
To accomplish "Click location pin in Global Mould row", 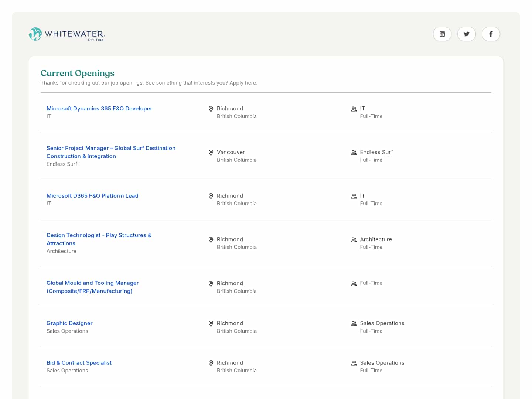I will pos(211,284).
